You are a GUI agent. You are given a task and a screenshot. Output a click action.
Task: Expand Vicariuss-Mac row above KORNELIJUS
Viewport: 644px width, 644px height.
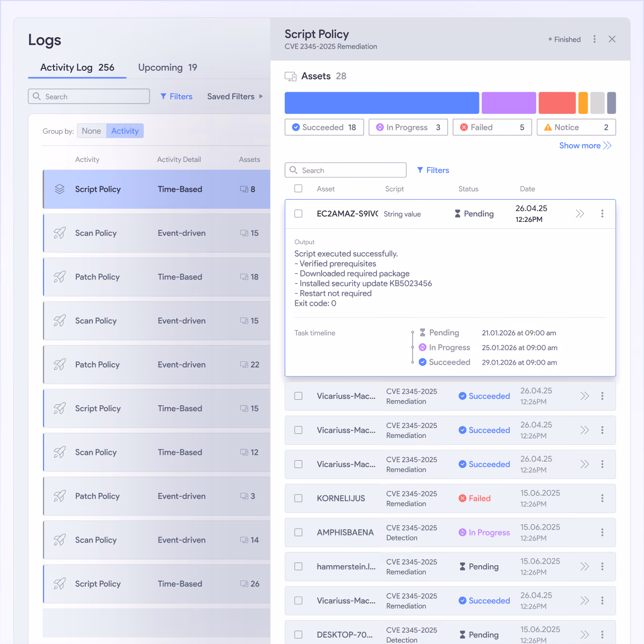585,464
